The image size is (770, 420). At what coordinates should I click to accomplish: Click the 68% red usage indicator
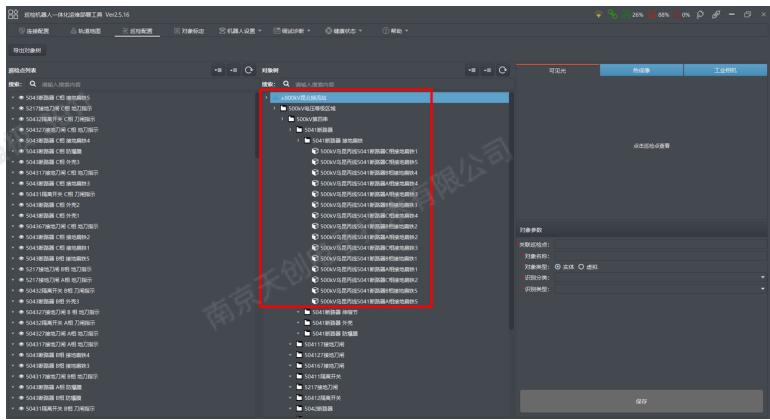[x=659, y=15]
